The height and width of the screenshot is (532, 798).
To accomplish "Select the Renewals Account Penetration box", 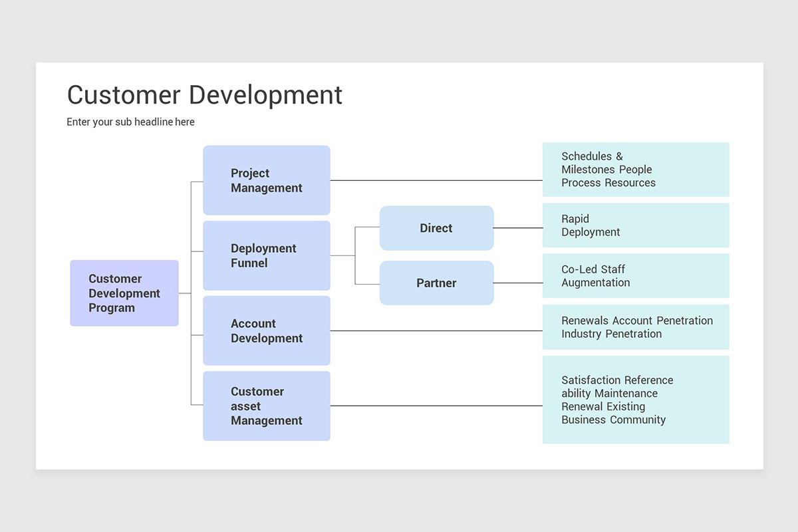I will click(x=635, y=327).
